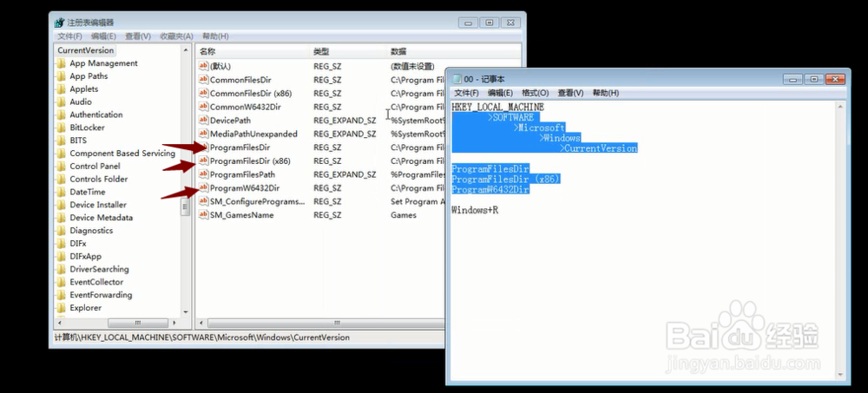Image resolution: width=868 pixels, height=393 pixels.
Task: Click the Notepad title bar icon
Action: coord(457,79)
